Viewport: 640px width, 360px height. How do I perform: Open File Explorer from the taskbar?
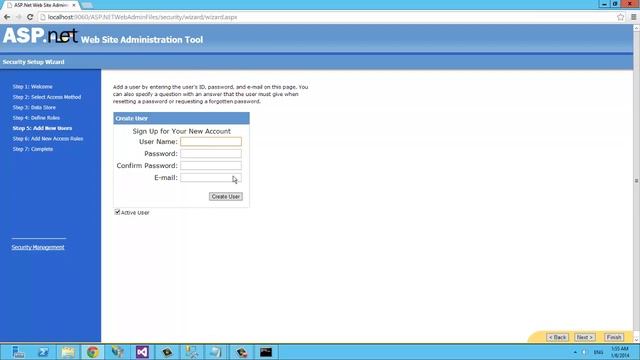68,352
